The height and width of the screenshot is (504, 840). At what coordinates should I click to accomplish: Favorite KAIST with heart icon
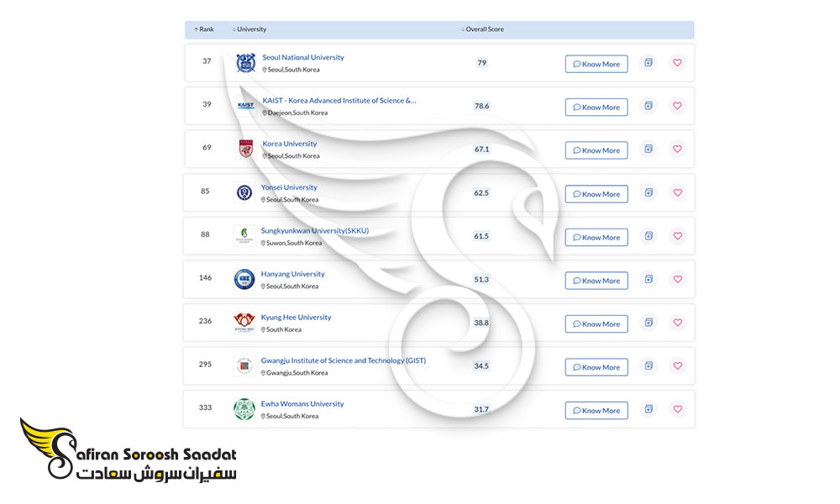tap(677, 106)
